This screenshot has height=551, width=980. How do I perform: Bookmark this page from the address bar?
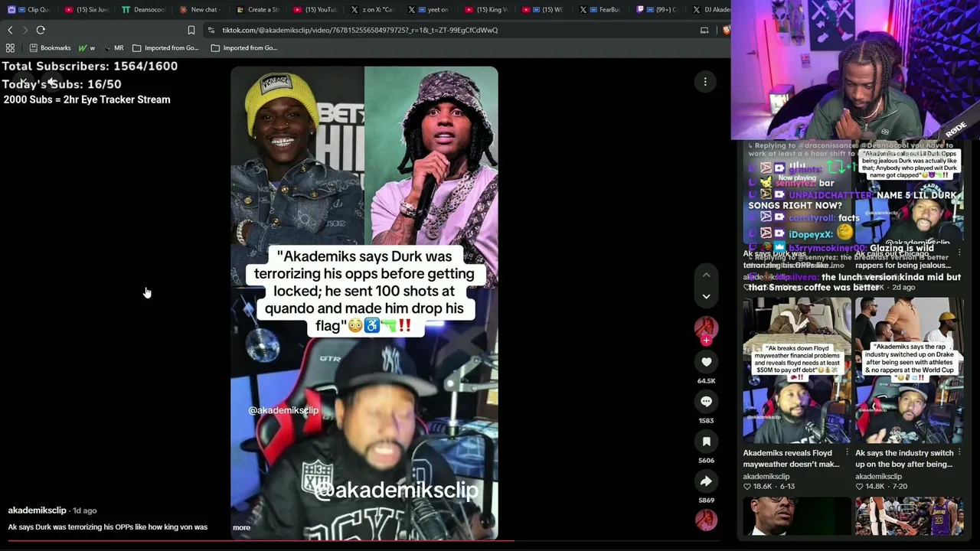(x=191, y=30)
